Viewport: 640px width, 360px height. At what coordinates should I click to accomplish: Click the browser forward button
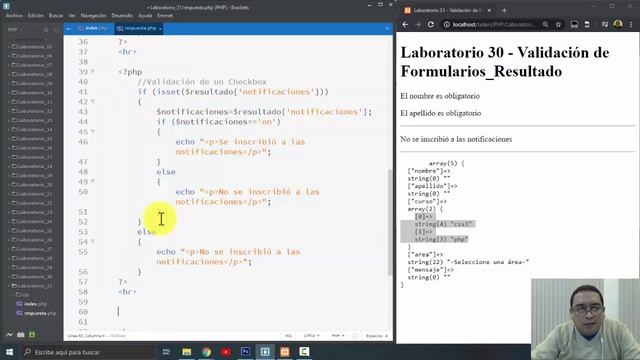point(418,24)
